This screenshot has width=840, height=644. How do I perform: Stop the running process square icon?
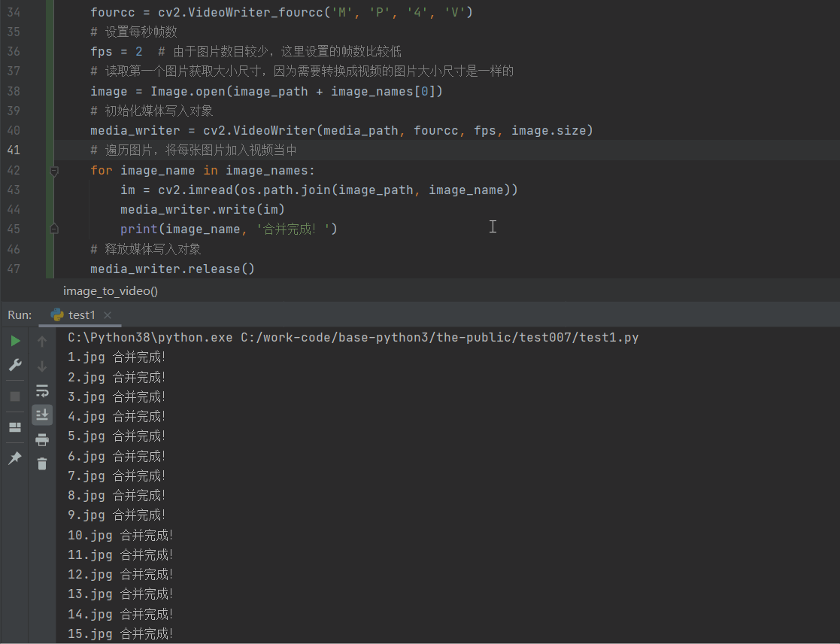(15, 396)
